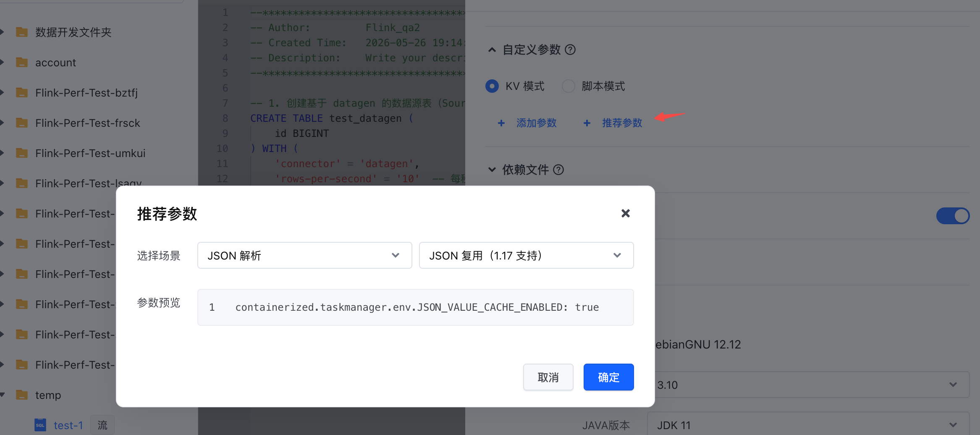Click the Flink-Perf-Test-frsck folder icon
This screenshot has height=435, width=980.
click(x=22, y=123)
